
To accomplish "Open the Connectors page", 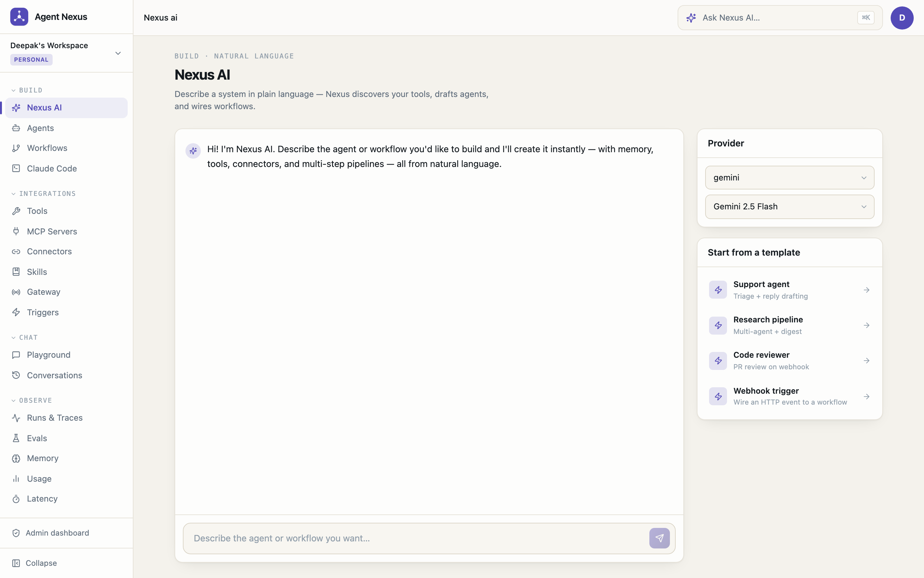I will tap(66, 251).
